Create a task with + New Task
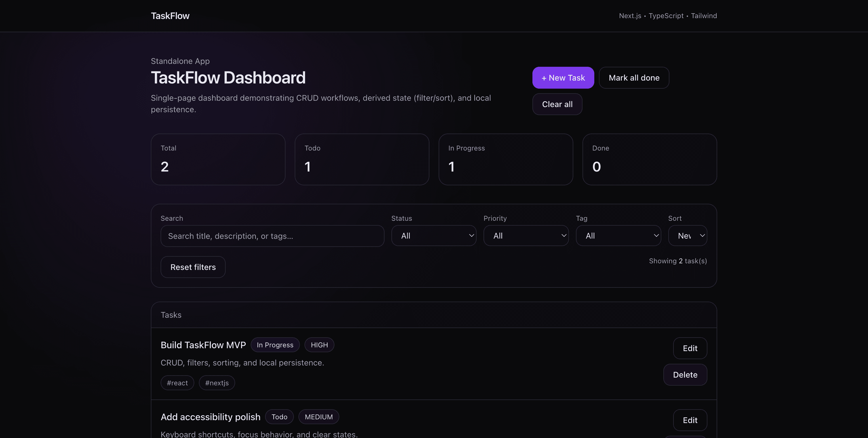 click(x=563, y=77)
